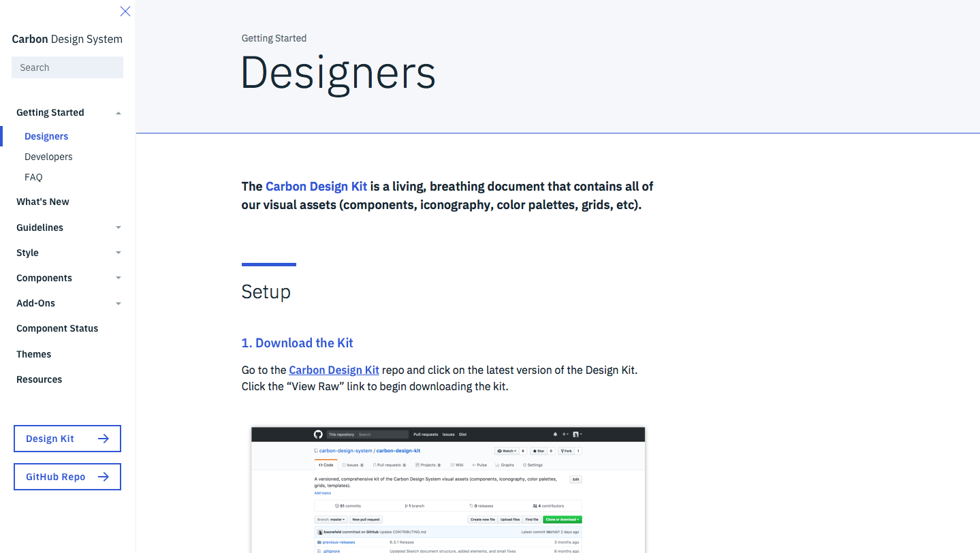Screen dimensions: 980x553
Task: Follow the Carbon Design Kit link in the intro
Action: 317,187
